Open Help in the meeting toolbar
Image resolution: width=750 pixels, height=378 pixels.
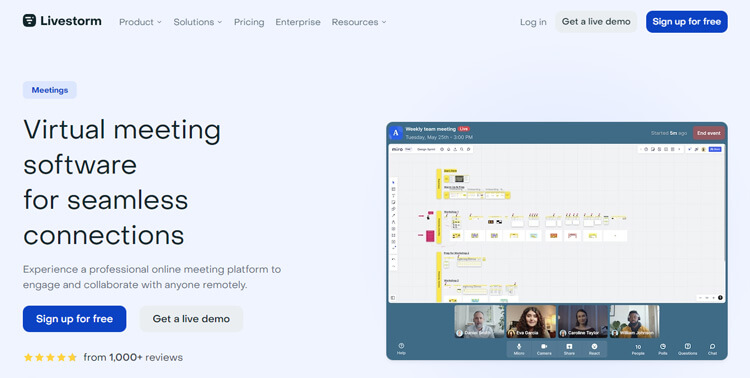coord(401,348)
